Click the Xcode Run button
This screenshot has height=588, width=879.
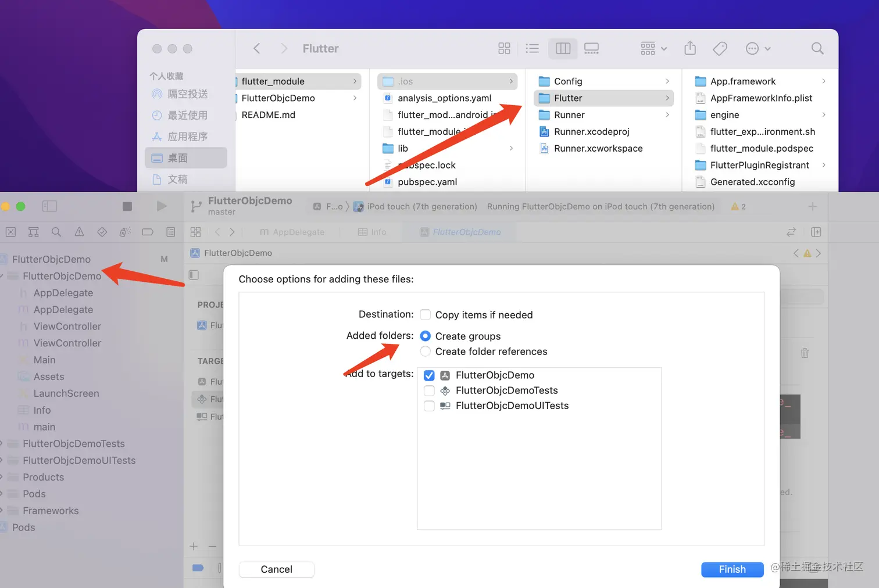(x=162, y=206)
